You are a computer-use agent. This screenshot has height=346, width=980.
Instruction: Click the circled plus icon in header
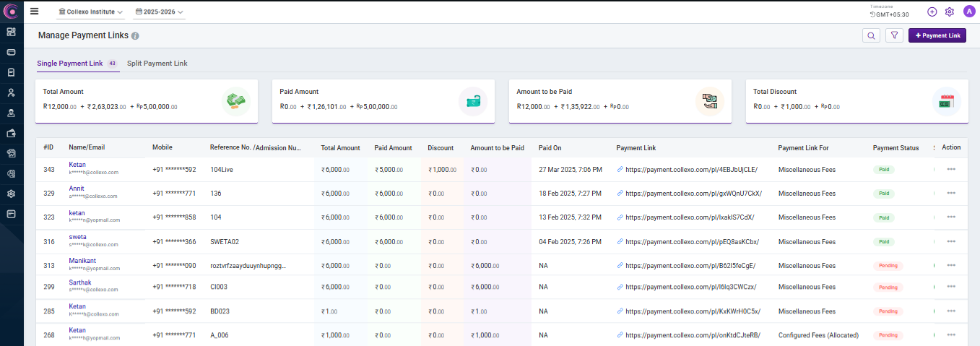click(x=932, y=12)
